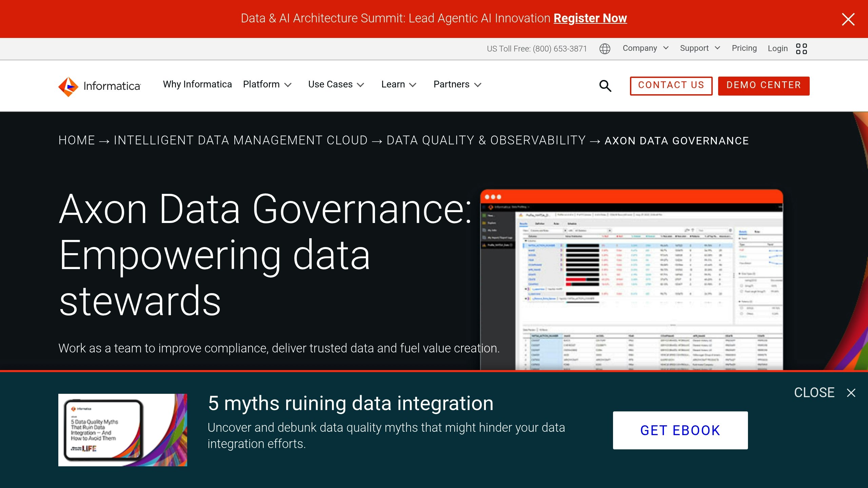Viewport: 868px width, 488px height.
Task: Open the apps grid icon beside Login
Action: point(802,49)
